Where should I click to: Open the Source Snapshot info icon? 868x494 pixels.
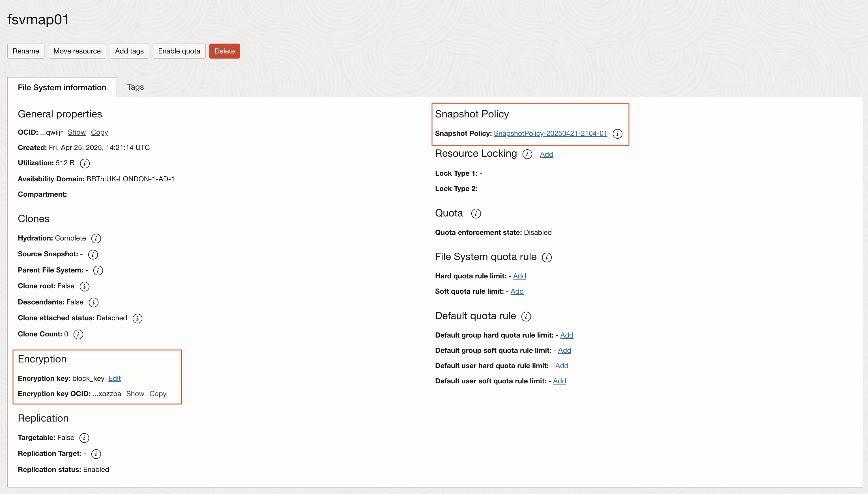(93, 254)
